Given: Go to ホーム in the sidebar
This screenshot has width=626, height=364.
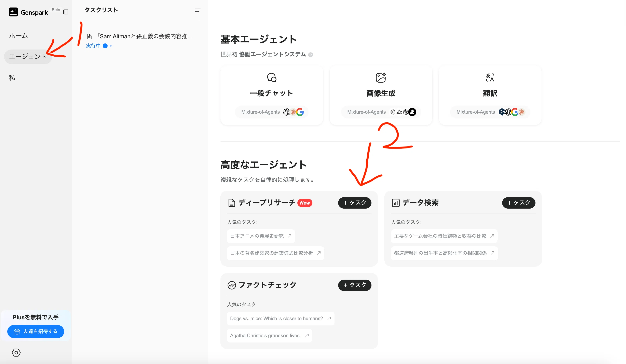Looking at the screenshot, I should [18, 36].
